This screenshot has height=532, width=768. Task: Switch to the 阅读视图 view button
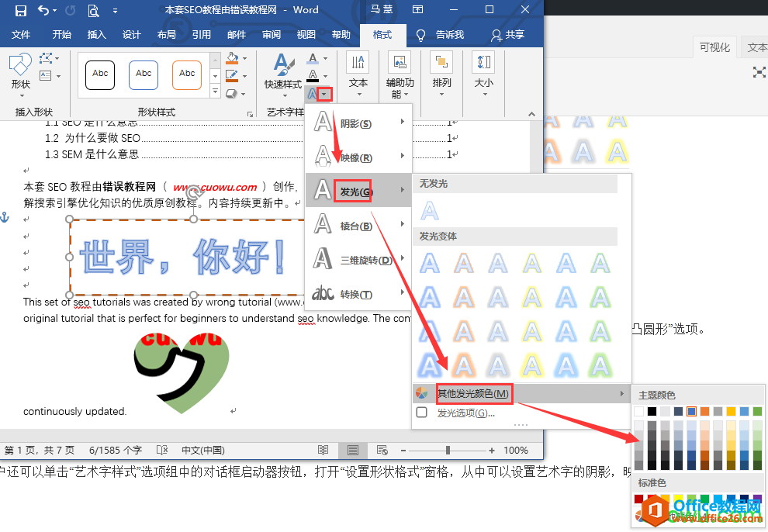[323, 450]
